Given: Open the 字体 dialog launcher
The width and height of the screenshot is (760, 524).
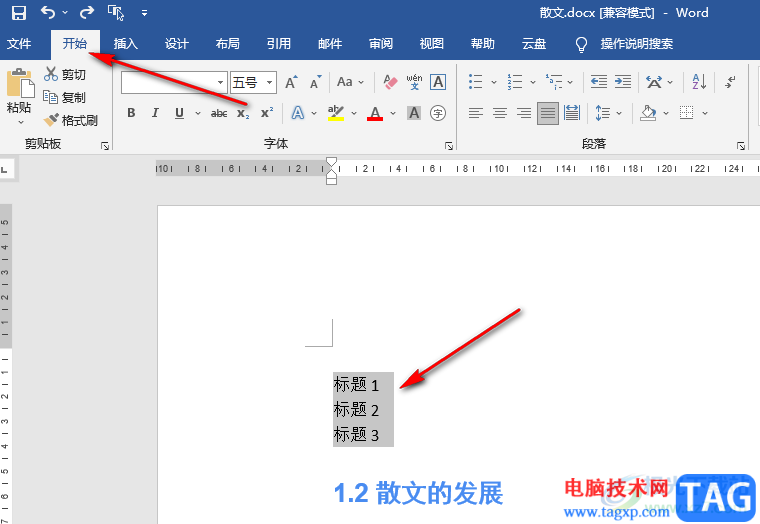Looking at the screenshot, I should [449, 145].
